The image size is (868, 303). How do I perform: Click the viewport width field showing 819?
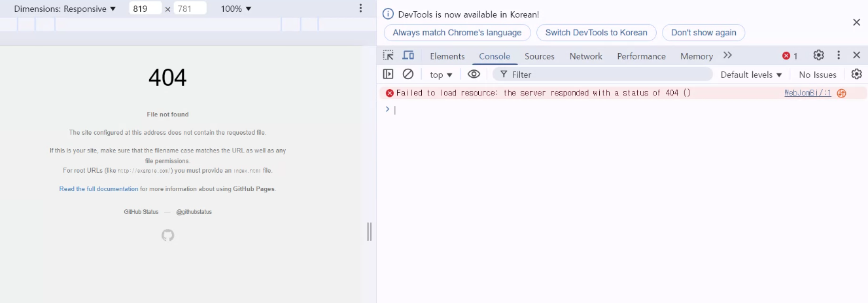pyautogui.click(x=146, y=9)
